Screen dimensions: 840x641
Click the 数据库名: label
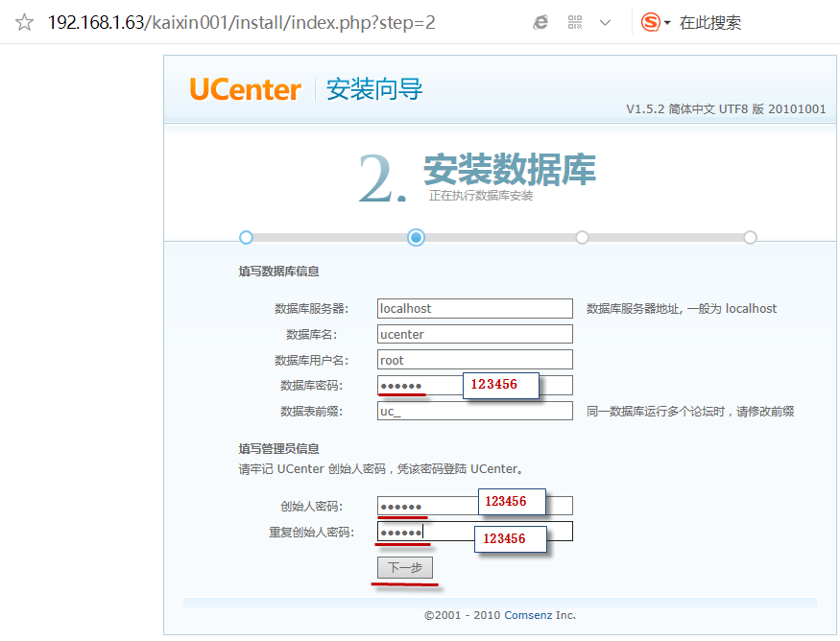pos(311,334)
